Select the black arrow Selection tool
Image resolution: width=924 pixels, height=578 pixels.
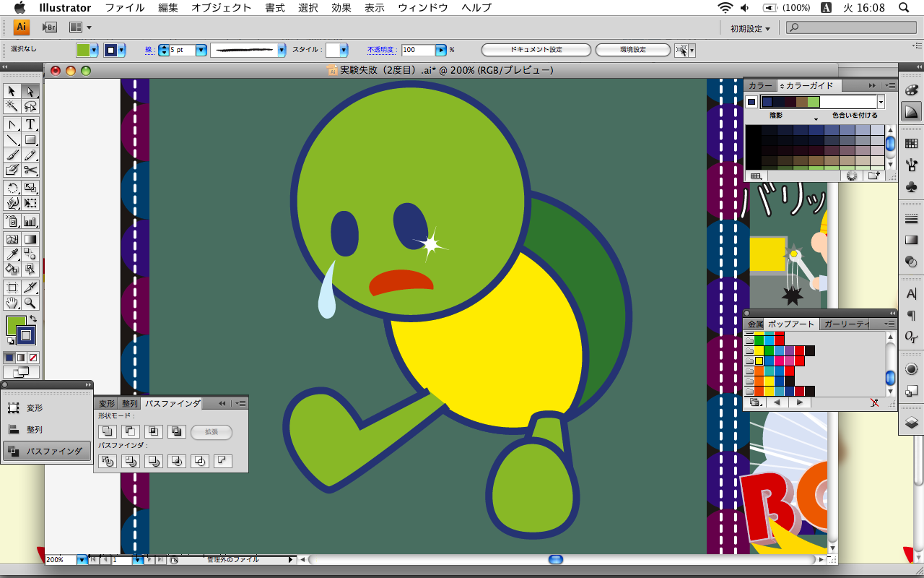pyautogui.click(x=12, y=91)
